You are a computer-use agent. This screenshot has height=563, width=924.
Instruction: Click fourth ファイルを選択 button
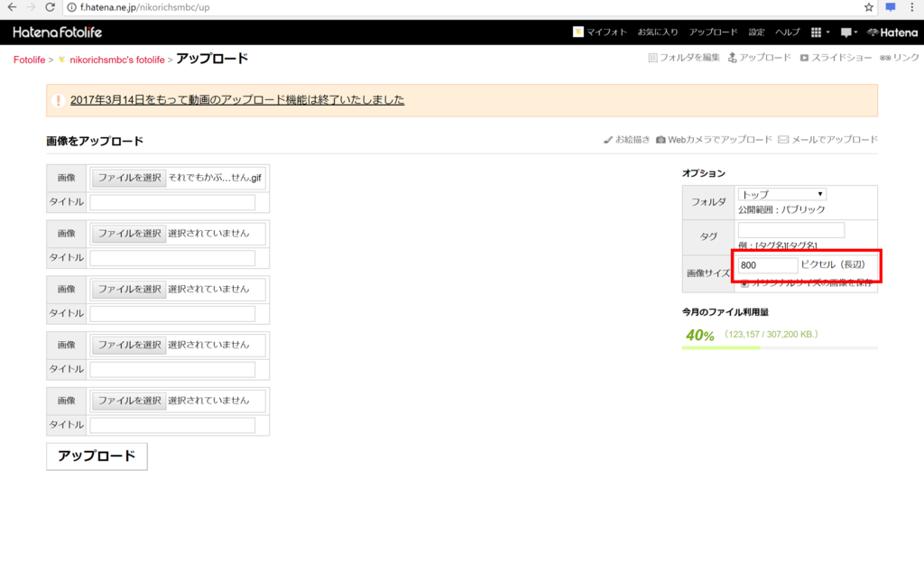[x=128, y=345]
